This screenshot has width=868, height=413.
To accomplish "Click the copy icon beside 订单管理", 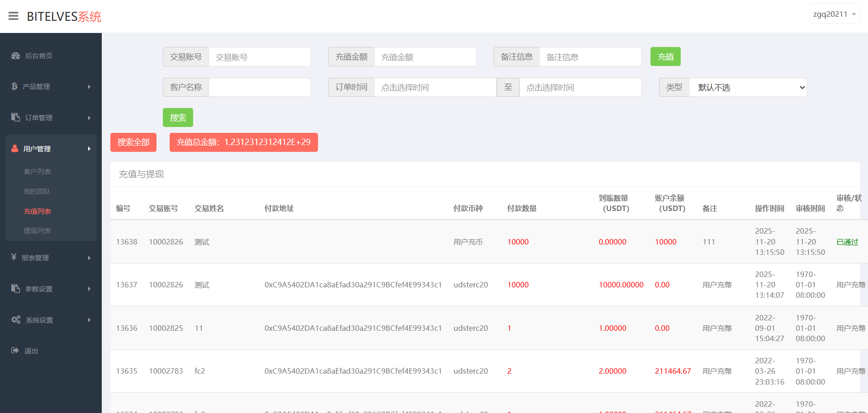I will tap(16, 117).
